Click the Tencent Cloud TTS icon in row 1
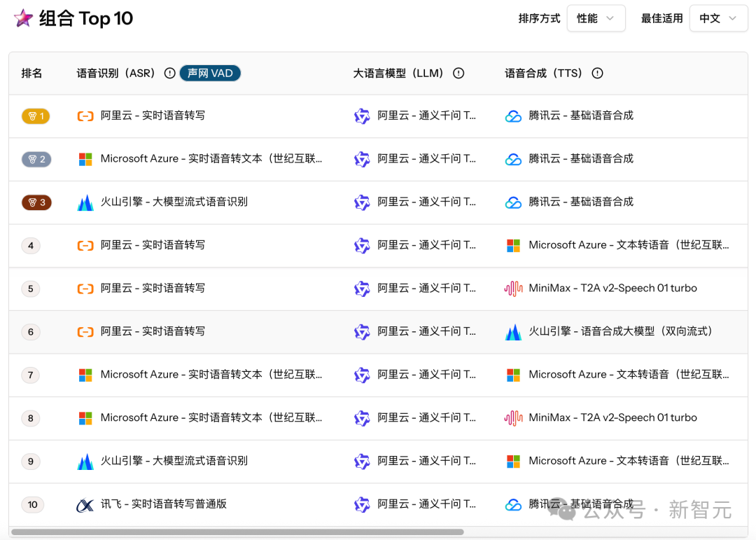The width and height of the screenshot is (756, 540). [513, 116]
